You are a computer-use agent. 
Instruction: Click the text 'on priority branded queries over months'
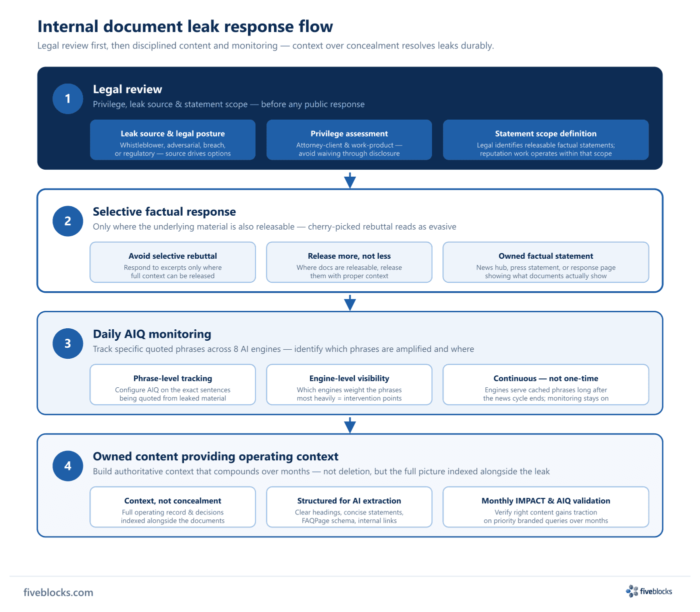point(546,521)
